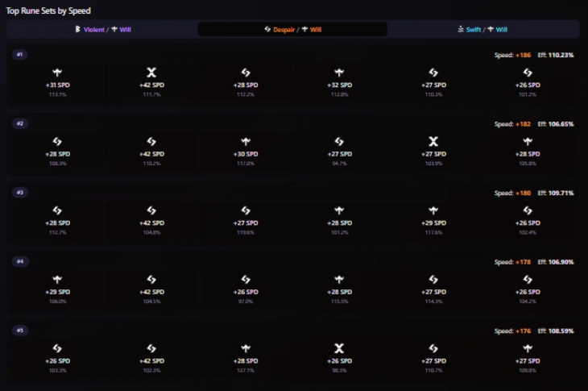Click the '+42 SPD' text in set #4
This screenshot has width=588, height=391.
click(151, 293)
